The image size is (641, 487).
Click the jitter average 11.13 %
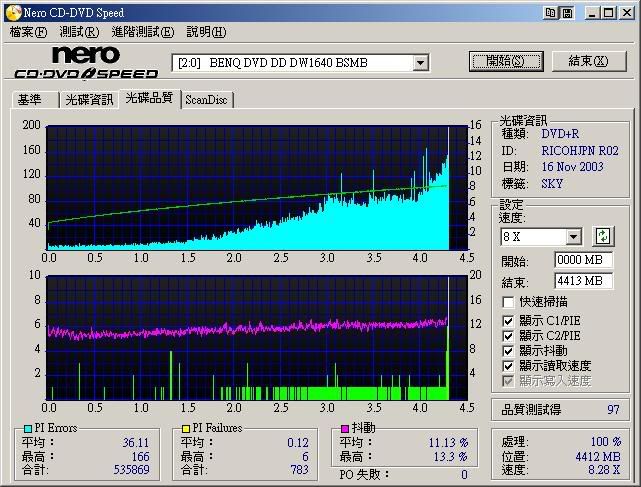tap(448, 442)
